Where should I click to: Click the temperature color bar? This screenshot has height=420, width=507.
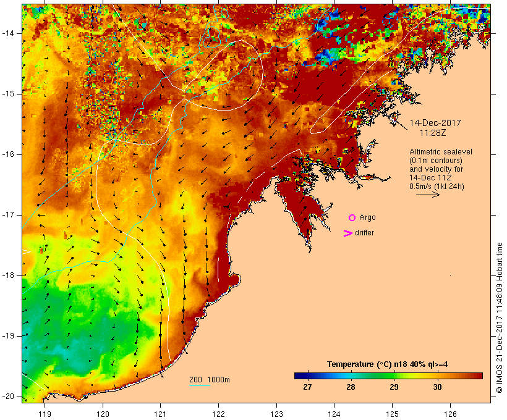tap(388, 376)
